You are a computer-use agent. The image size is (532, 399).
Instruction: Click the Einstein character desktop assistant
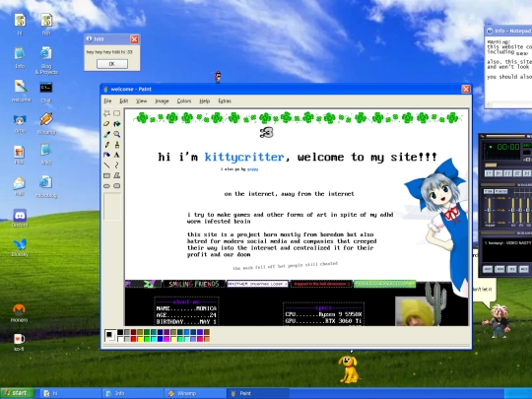tap(497, 320)
